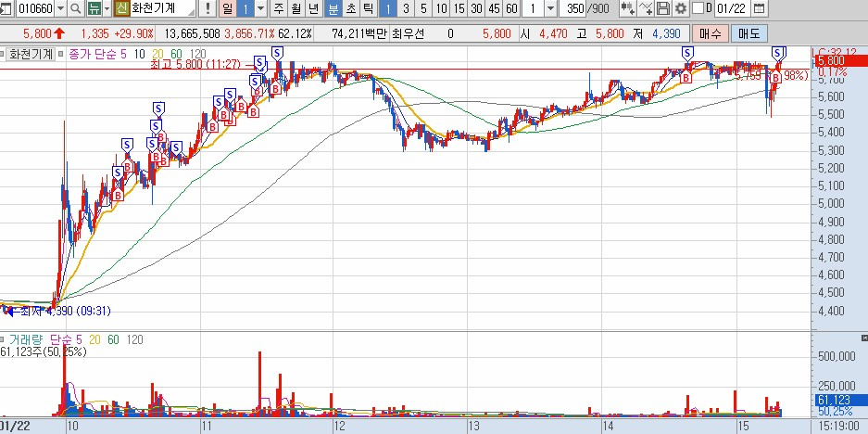Click the 화천기계 chart legend label
Viewport: 868px width, 434px height.
(30, 55)
